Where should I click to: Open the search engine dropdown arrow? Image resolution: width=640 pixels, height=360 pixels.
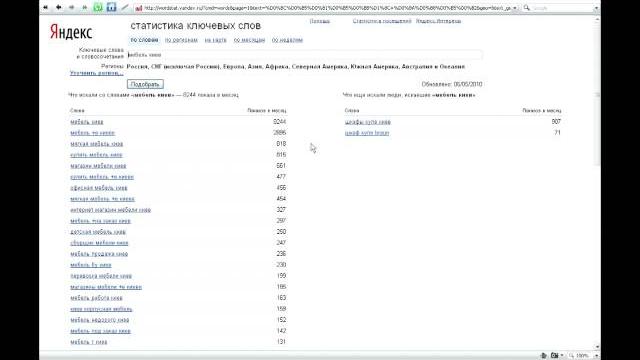pyautogui.click(x=596, y=8)
